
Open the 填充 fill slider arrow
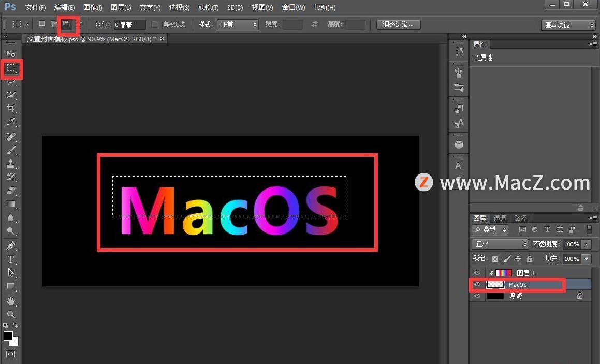tap(587, 259)
